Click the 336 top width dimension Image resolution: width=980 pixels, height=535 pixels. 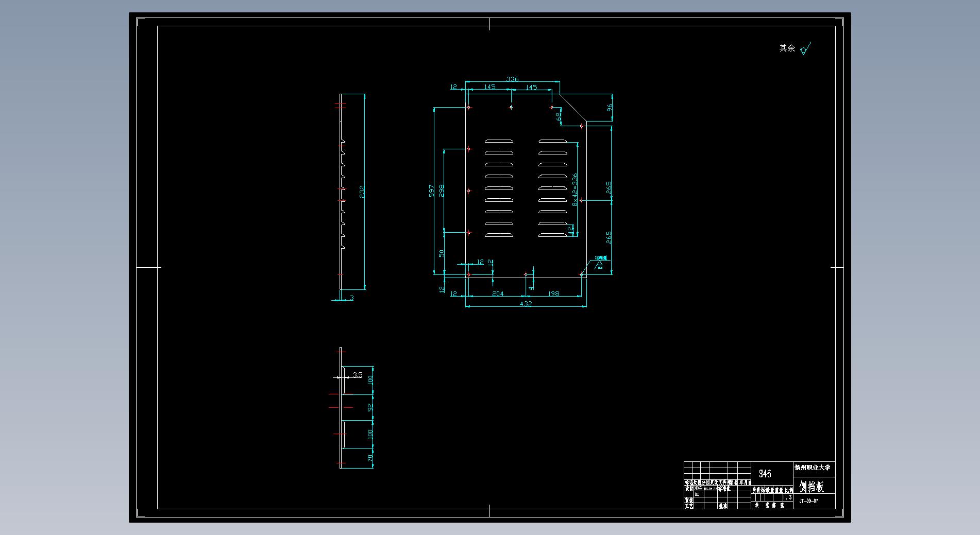point(512,79)
